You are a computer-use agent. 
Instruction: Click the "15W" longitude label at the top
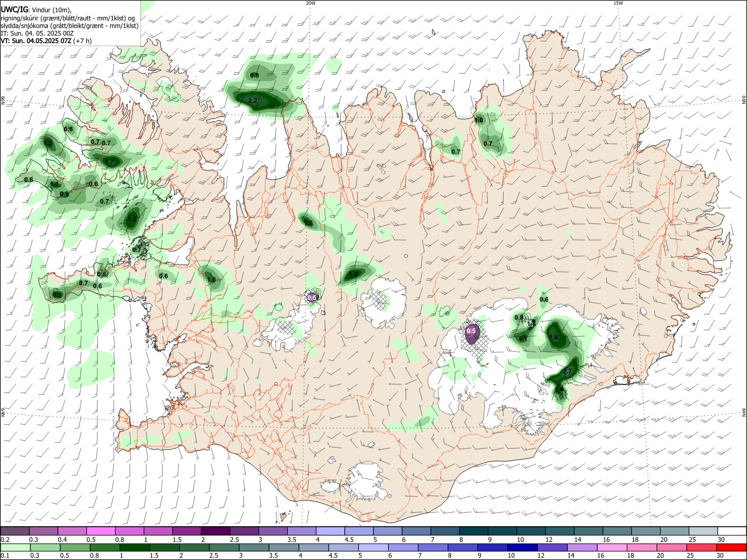(618, 3)
